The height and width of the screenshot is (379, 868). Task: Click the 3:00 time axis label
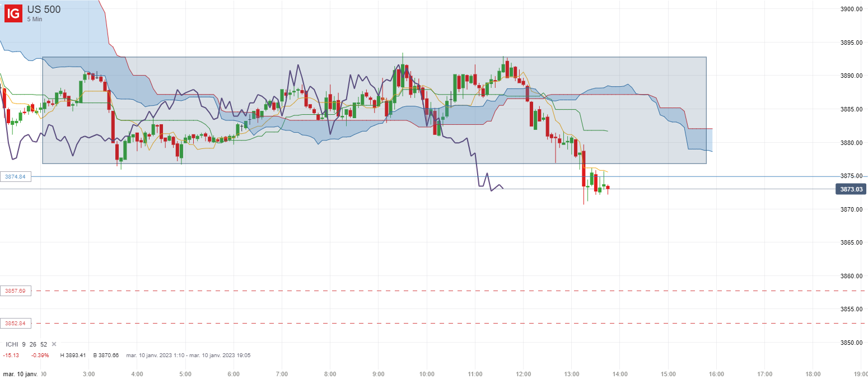pyautogui.click(x=89, y=374)
